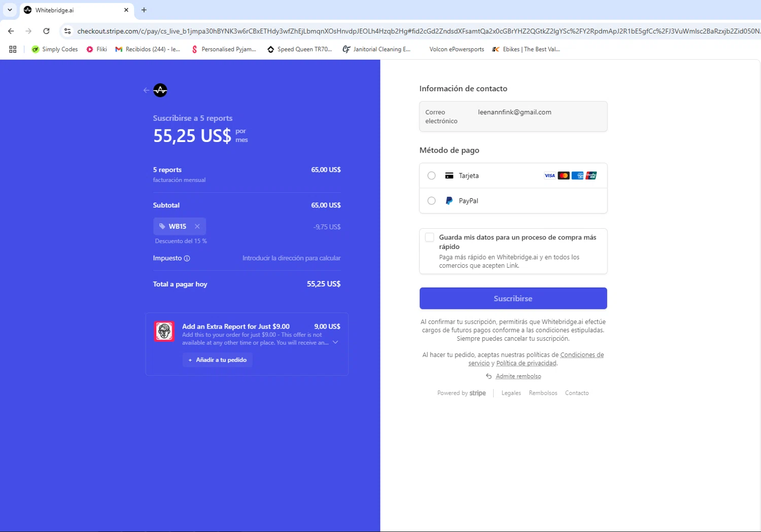Click Total a pagar hoy label
This screenshot has height=532, width=761.
pyautogui.click(x=180, y=284)
